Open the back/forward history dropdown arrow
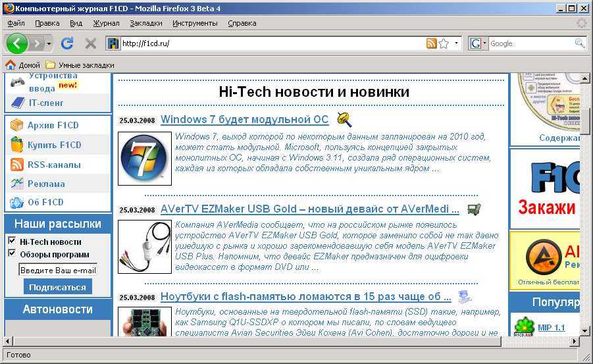The image size is (593, 364). [49, 43]
